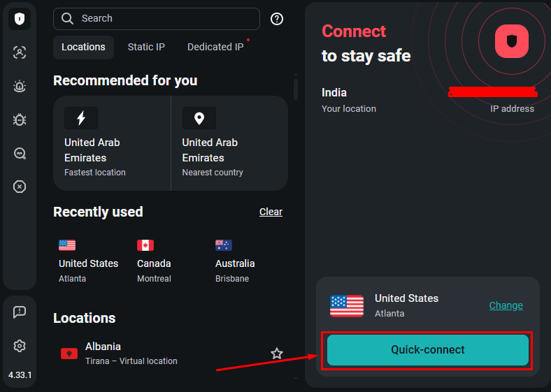Screen dimensions: 551x392
Task: Toggle the favorite star for Albania
Action: pyautogui.click(x=277, y=354)
